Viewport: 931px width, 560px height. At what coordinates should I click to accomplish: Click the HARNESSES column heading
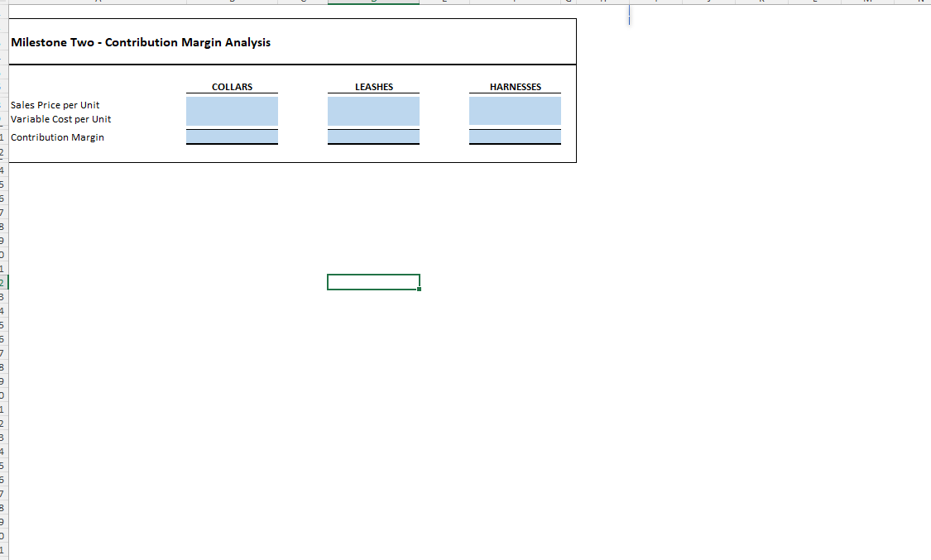point(515,87)
